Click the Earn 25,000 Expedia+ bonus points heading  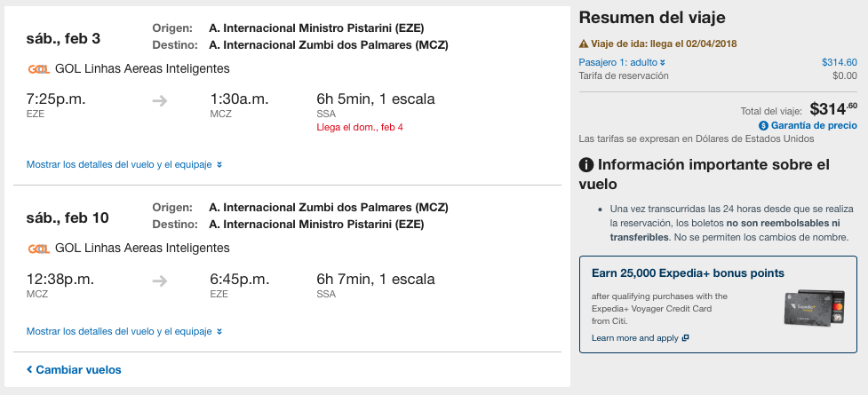[x=688, y=273]
